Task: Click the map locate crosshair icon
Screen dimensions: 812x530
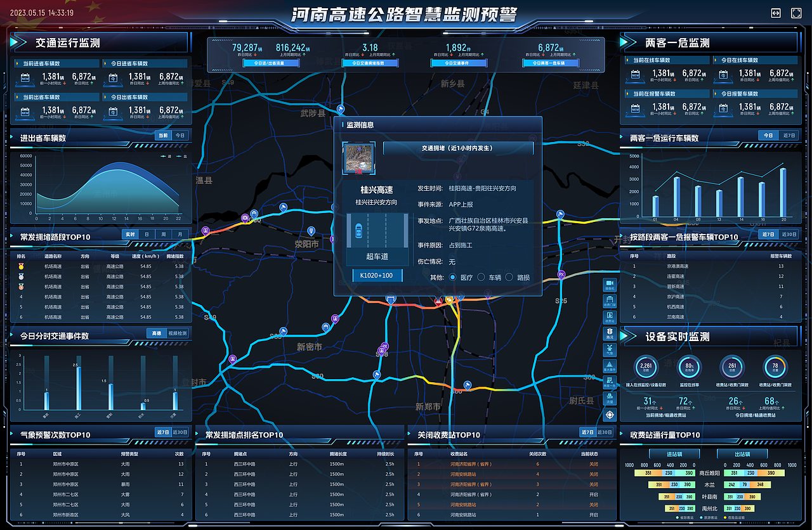Action: click(610, 415)
